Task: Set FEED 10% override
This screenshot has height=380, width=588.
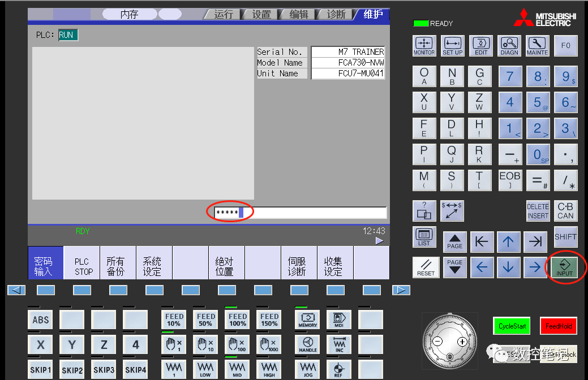Action: (174, 319)
